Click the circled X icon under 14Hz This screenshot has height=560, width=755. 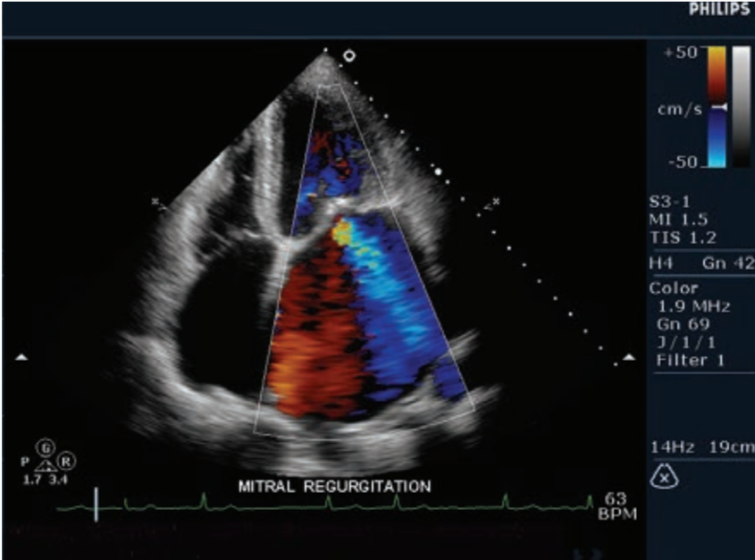click(x=664, y=478)
